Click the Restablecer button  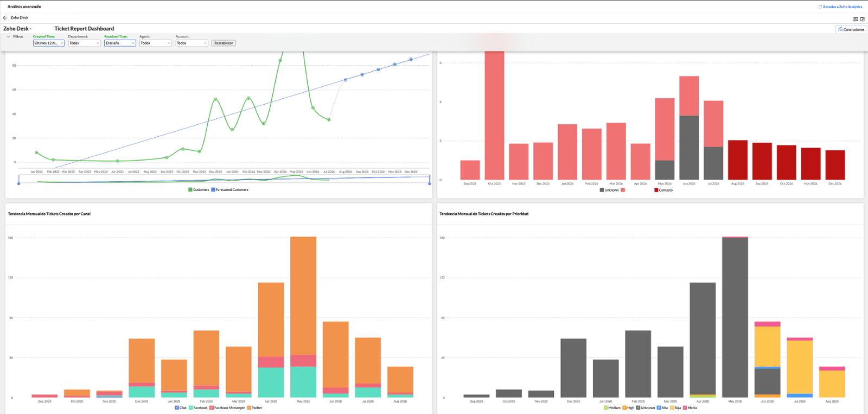[x=224, y=43]
